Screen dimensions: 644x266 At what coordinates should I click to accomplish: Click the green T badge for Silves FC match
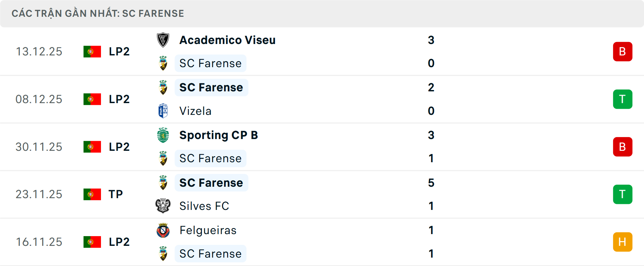pos(623,194)
